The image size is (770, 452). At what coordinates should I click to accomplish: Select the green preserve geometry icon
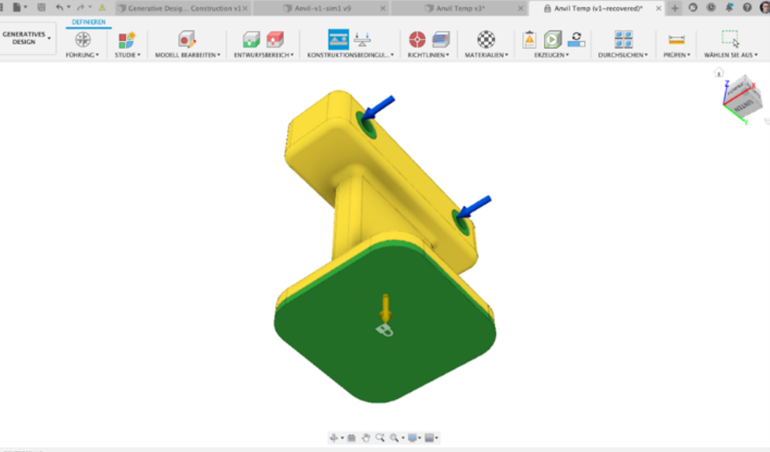pyautogui.click(x=251, y=39)
